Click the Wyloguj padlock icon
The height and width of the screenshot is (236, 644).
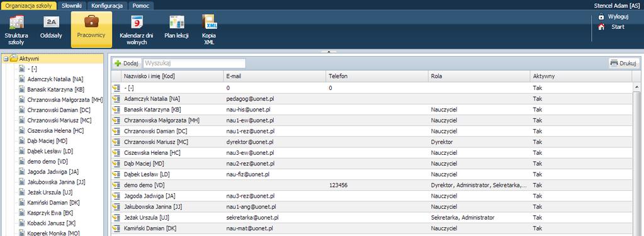[x=601, y=17]
